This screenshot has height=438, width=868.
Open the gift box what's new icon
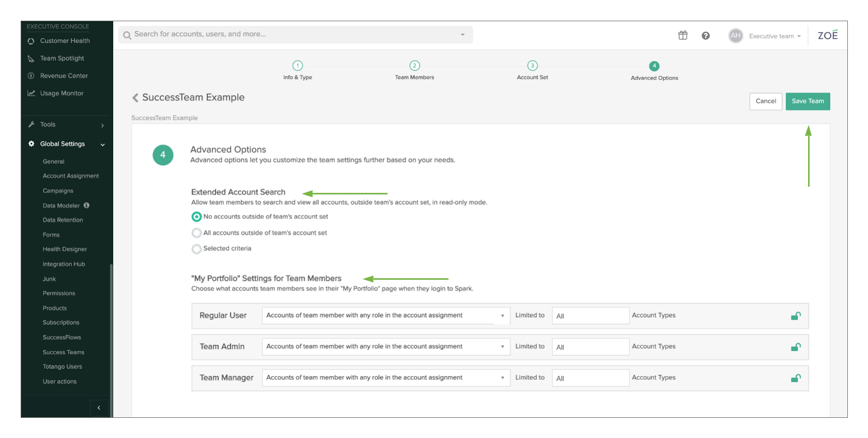click(683, 35)
